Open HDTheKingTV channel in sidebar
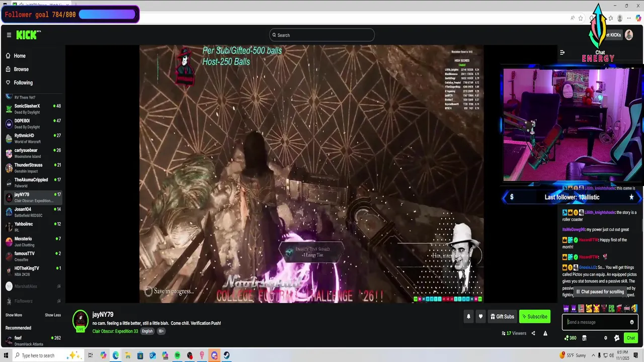The image size is (644, 362). [33, 271]
